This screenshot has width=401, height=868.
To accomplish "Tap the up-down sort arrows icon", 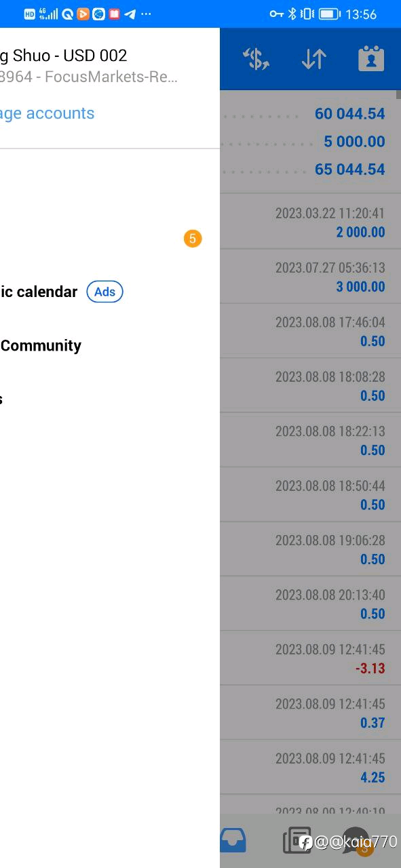I will click(314, 60).
